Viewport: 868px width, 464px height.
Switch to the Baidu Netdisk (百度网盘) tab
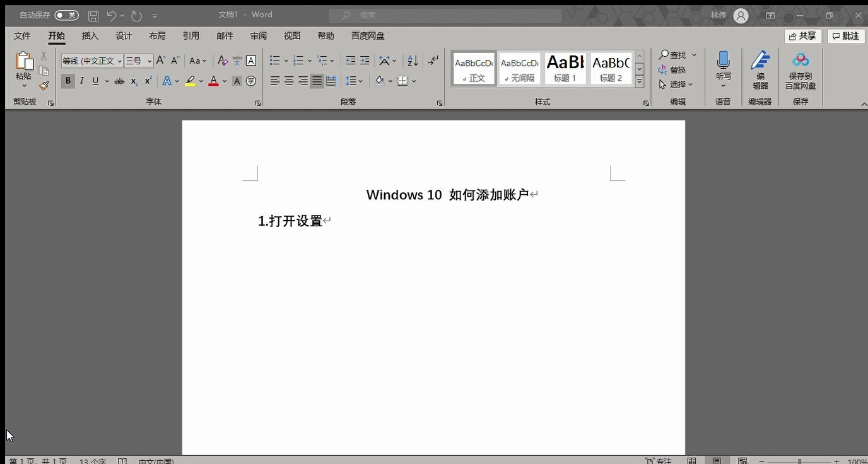click(368, 36)
